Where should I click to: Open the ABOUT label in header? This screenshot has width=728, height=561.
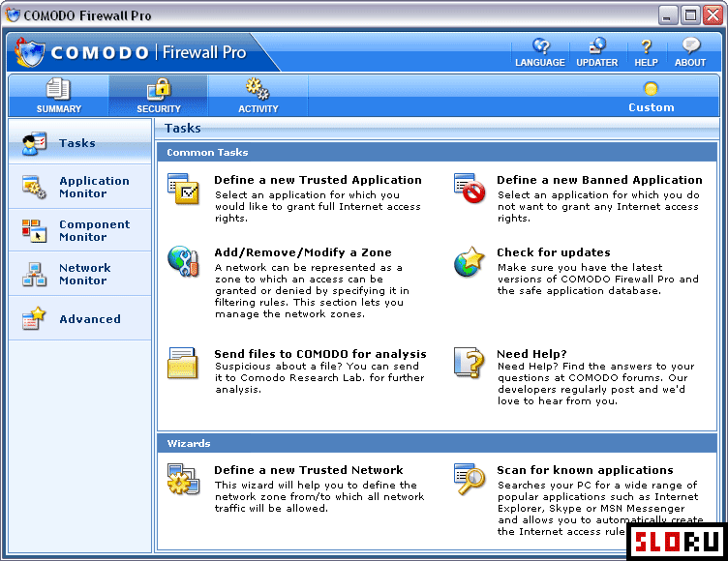[x=690, y=62]
